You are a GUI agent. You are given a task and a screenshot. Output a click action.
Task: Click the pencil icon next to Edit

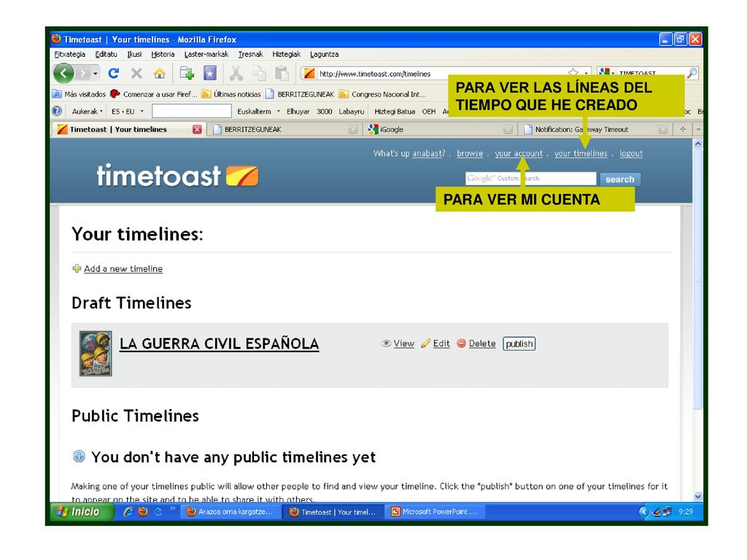tap(426, 343)
